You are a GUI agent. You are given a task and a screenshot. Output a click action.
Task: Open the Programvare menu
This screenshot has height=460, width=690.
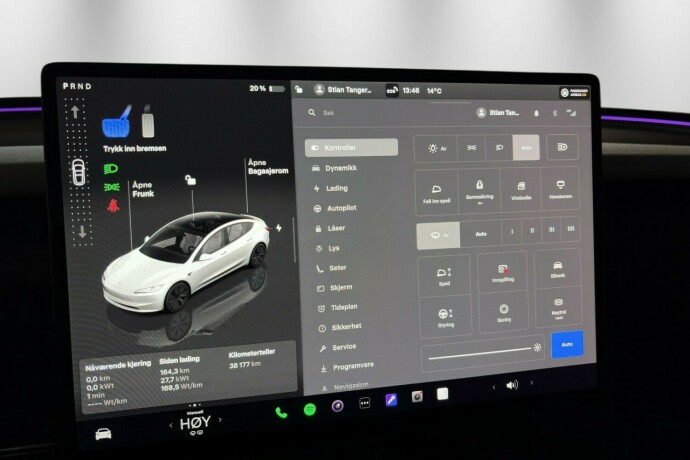(x=348, y=367)
